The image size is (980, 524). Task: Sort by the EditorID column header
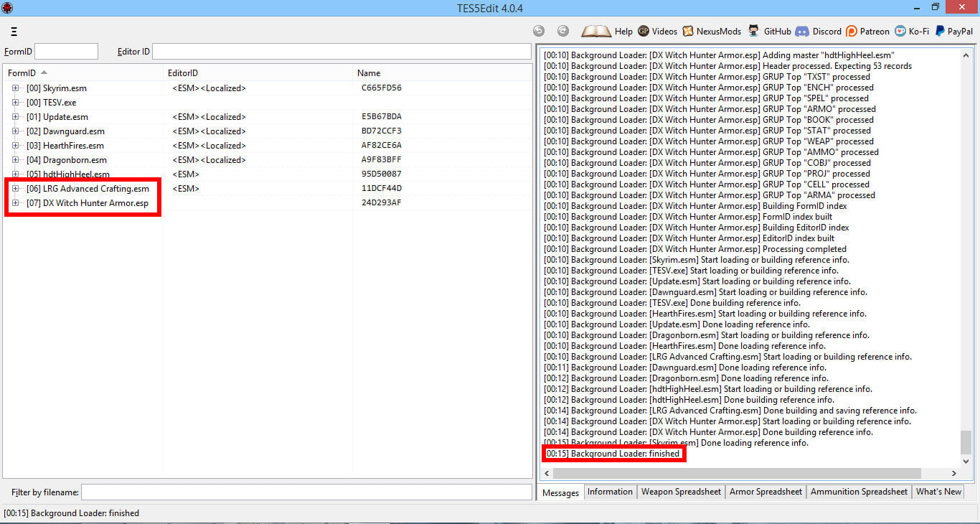pos(258,73)
